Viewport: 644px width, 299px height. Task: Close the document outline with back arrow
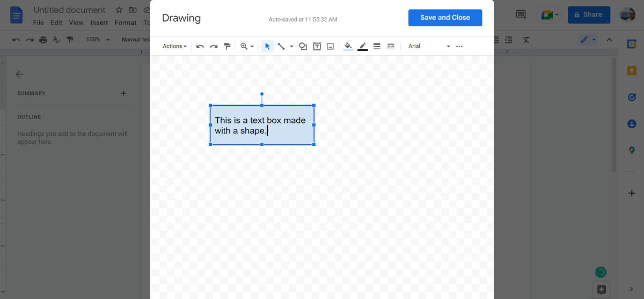[20, 75]
